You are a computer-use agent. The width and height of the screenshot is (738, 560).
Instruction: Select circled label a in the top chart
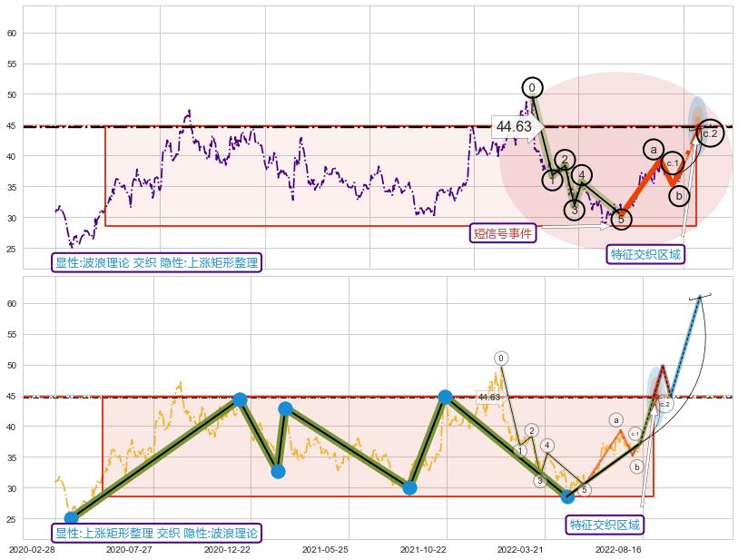click(x=653, y=149)
